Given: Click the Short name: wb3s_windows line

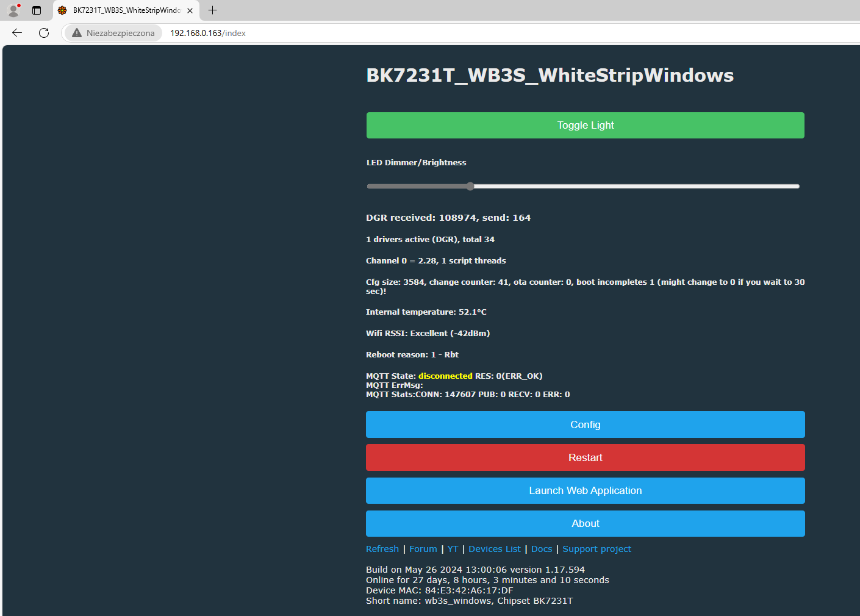Looking at the screenshot, I should click(470, 601).
